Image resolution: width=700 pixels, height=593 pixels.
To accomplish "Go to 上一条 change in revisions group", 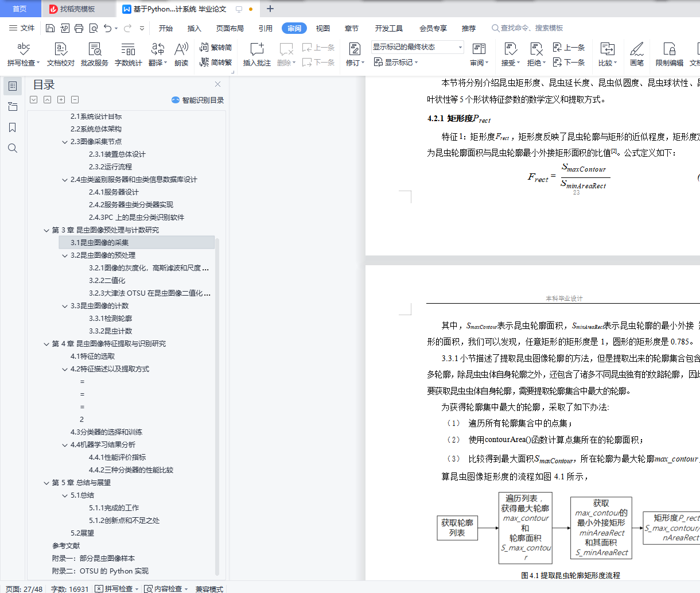I will tap(569, 48).
